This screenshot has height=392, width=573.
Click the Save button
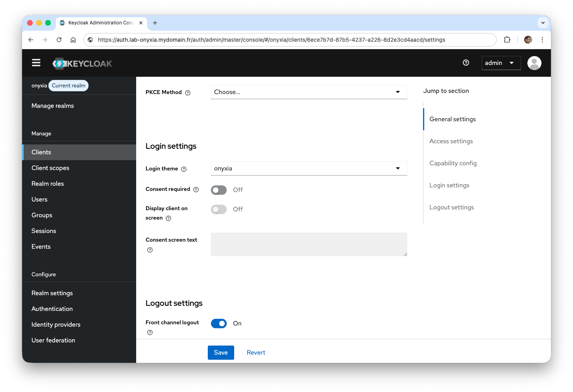(221, 352)
